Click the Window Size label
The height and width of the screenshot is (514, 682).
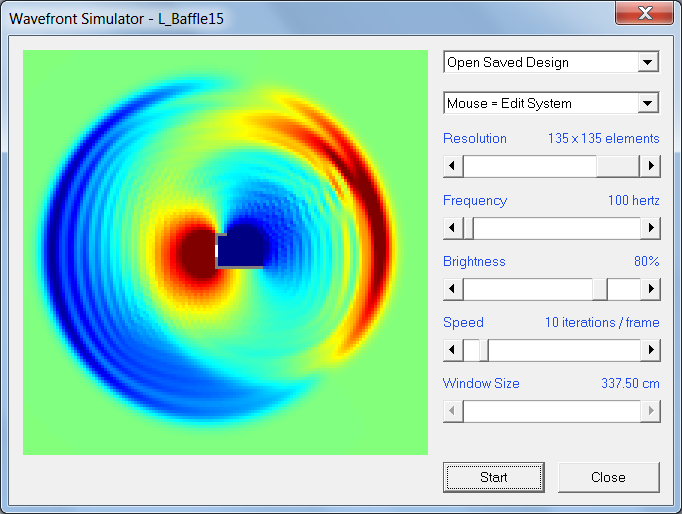(x=481, y=383)
